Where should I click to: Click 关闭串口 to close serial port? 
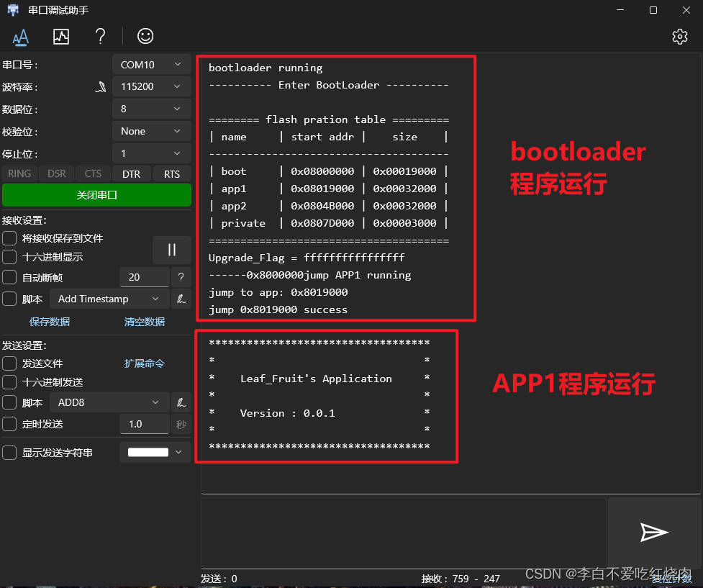[x=96, y=195]
